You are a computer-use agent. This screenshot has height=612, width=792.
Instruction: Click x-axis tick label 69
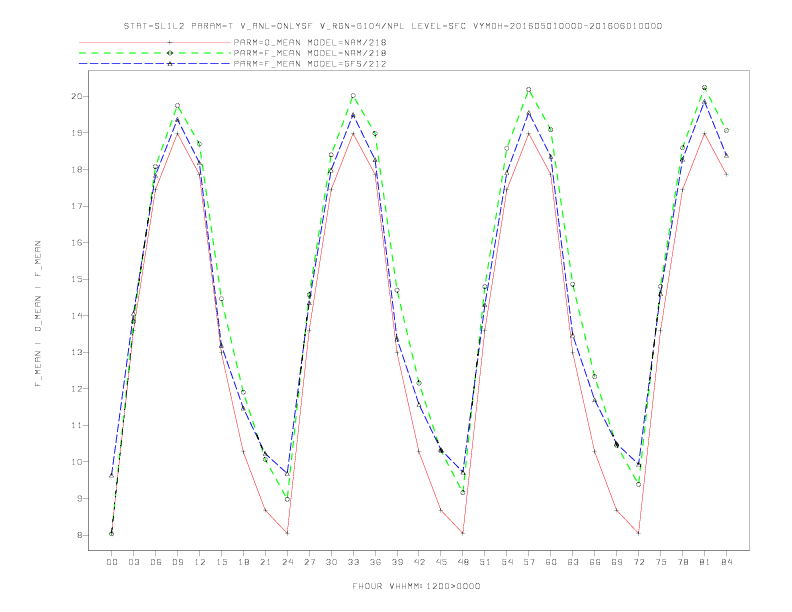[x=617, y=562]
